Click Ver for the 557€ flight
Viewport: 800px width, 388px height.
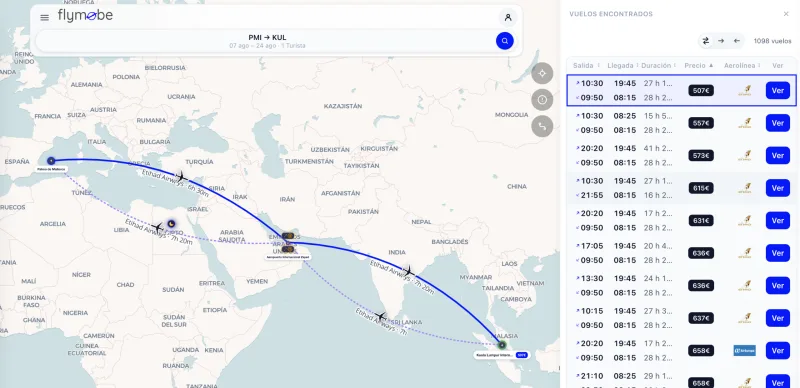tap(778, 123)
